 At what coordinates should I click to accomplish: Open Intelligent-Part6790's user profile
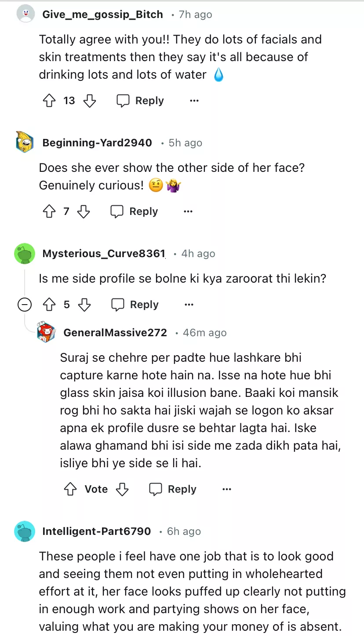96,531
